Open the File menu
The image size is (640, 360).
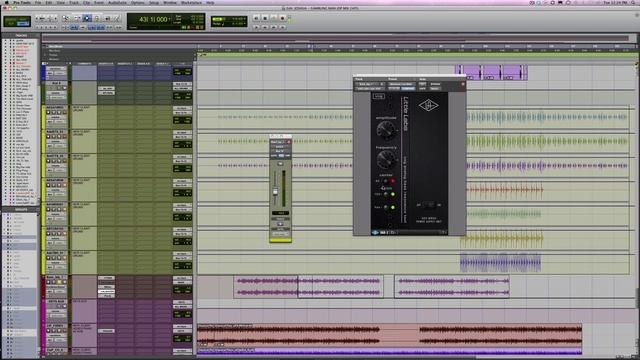click(x=38, y=2)
